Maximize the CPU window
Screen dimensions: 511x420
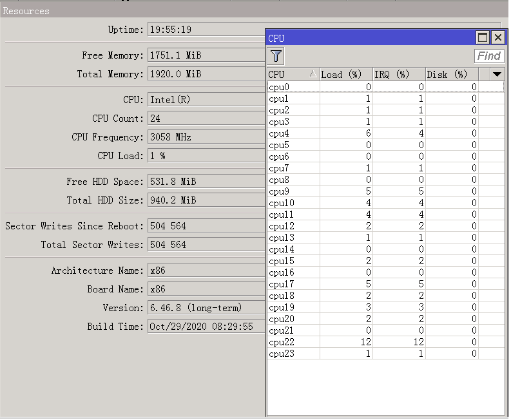point(483,38)
